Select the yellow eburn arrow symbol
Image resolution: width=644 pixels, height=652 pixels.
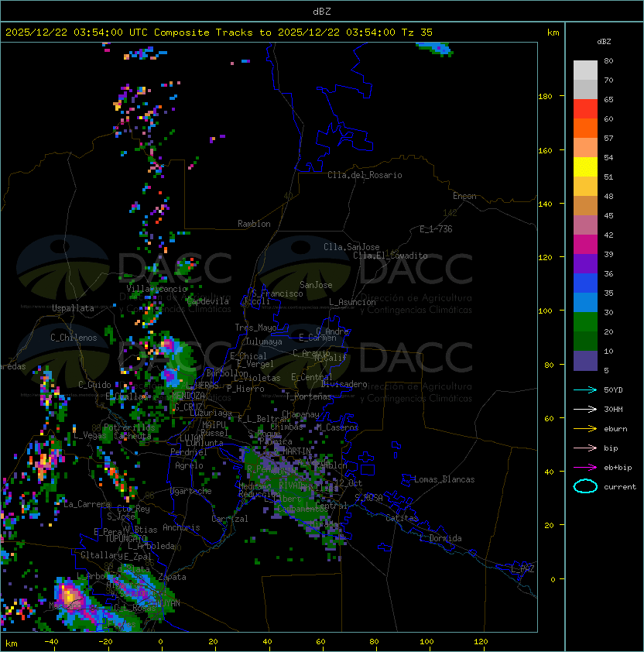tap(585, 429)
